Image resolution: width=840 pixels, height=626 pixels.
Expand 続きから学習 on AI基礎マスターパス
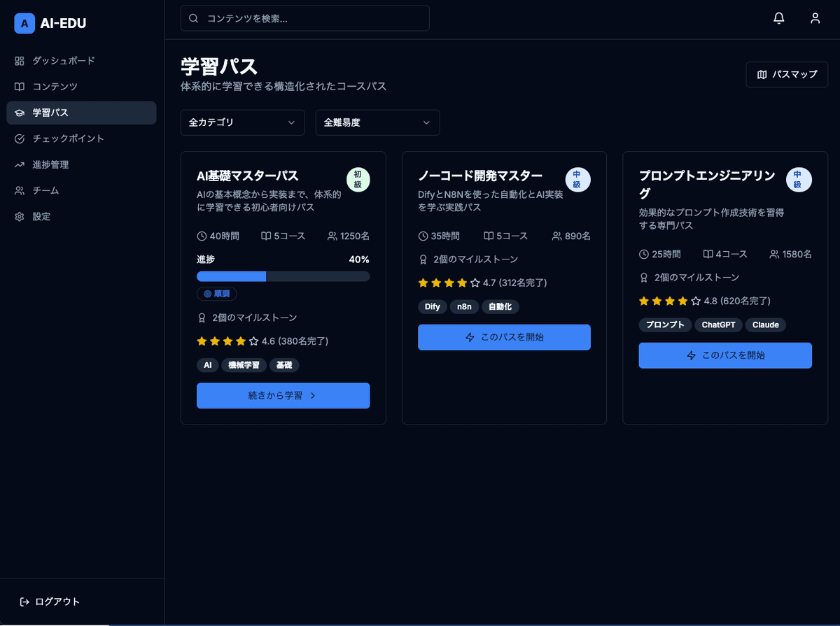[x=283, y=395]
